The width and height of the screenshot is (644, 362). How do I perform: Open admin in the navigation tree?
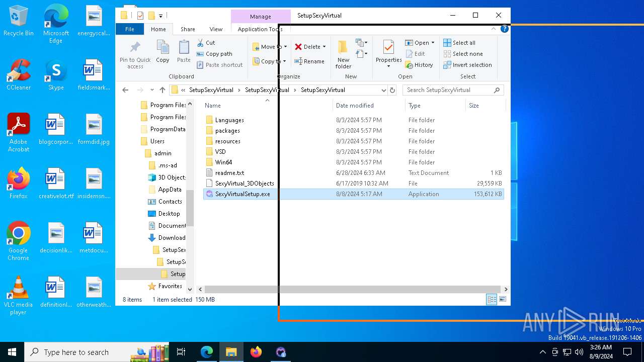163,153
